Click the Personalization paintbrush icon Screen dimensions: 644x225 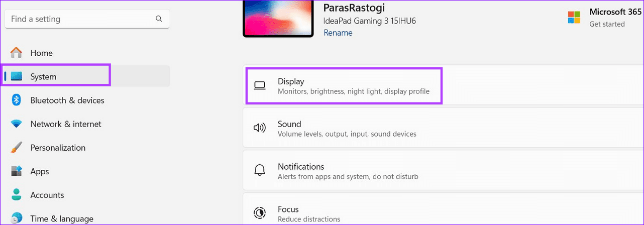(17, 148)
